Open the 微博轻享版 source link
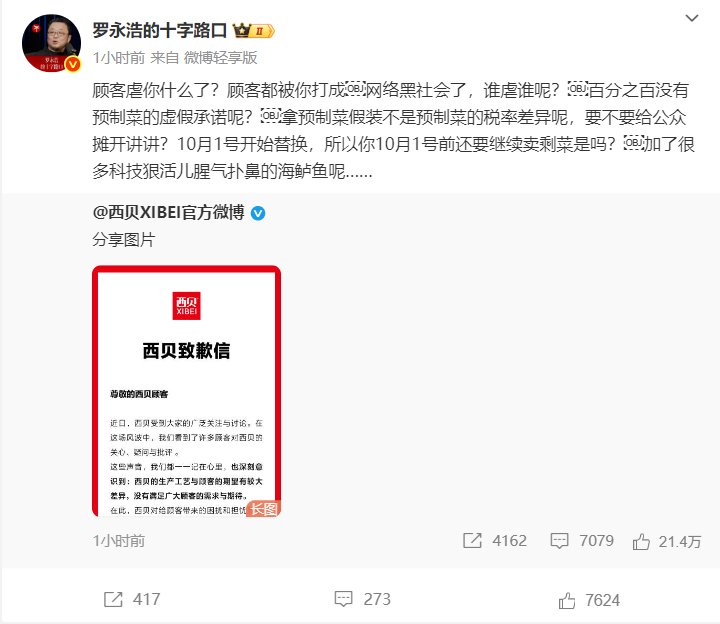This screenshot has height=624, width=720. [220, 58]
